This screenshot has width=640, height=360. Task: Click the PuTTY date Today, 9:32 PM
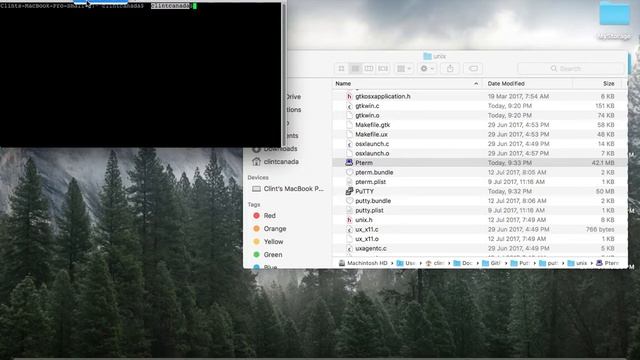(x=510, y=191)
